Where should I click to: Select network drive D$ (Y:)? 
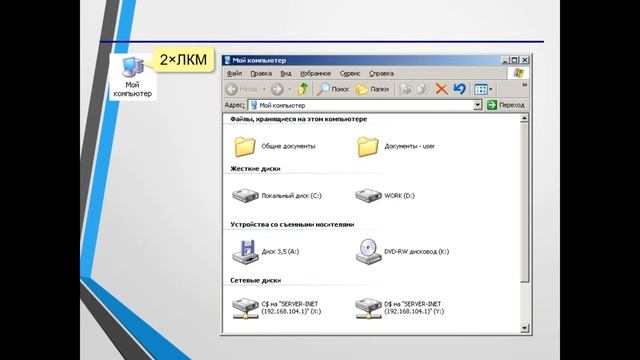[400, 308]
